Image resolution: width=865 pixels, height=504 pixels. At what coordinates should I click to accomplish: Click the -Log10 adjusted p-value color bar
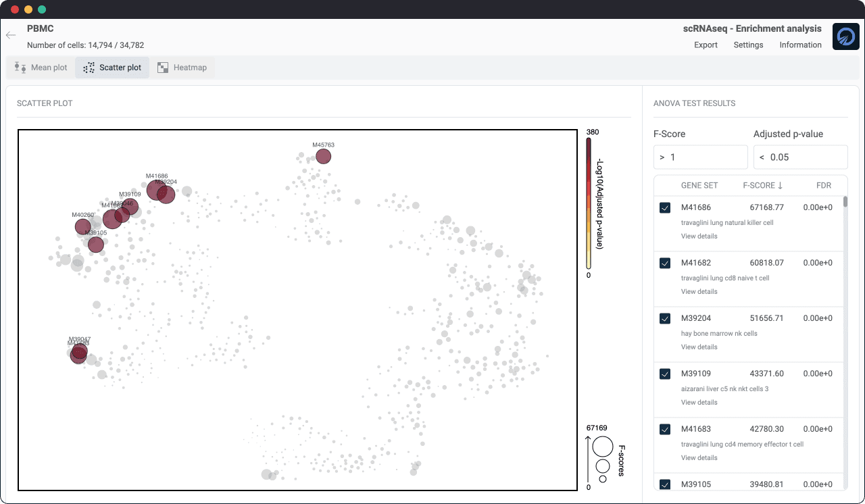coord(589,203)
